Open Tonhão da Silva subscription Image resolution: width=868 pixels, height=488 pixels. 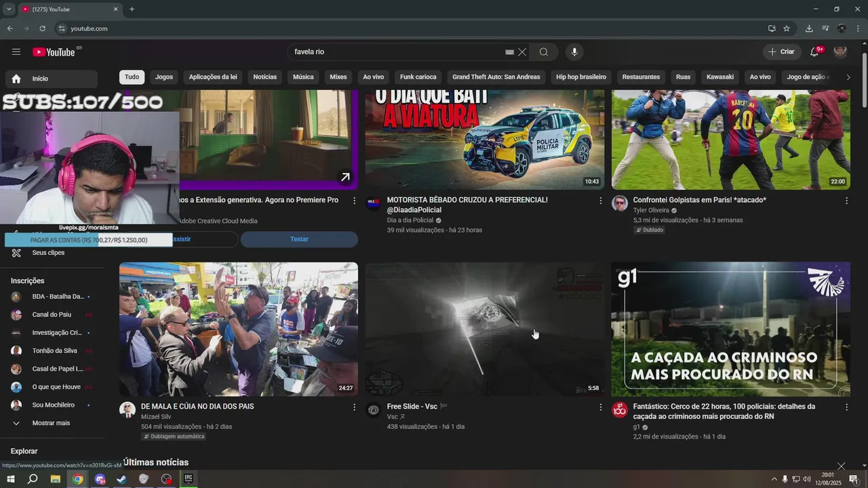pyautogui.click(x=54, y=350)
